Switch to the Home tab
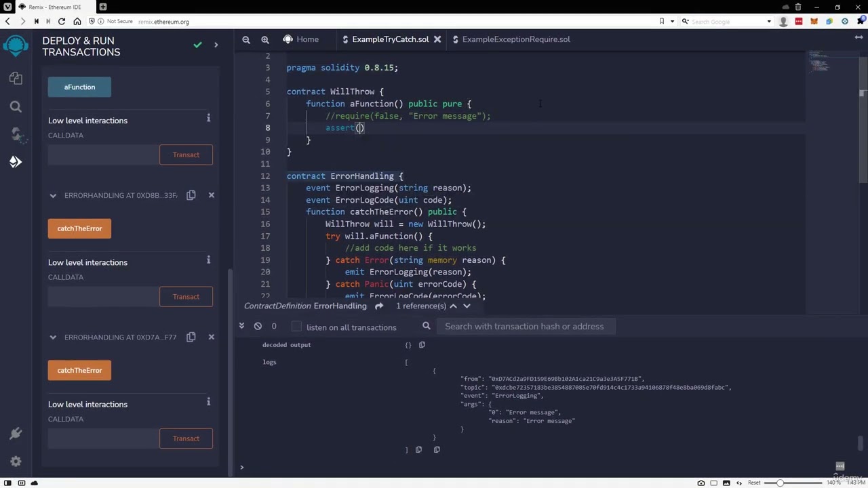Viewport: 868px width, 488px height. coord(300,39)
